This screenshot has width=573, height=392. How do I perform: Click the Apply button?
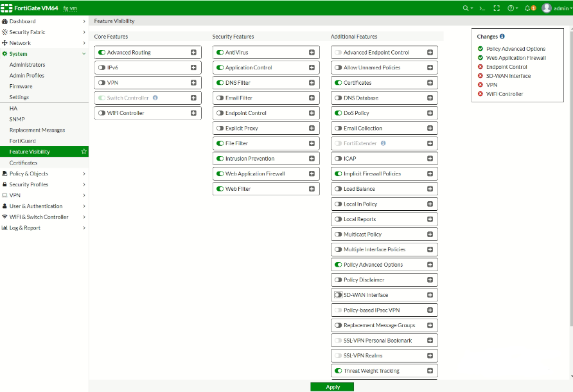coord(332,387)
